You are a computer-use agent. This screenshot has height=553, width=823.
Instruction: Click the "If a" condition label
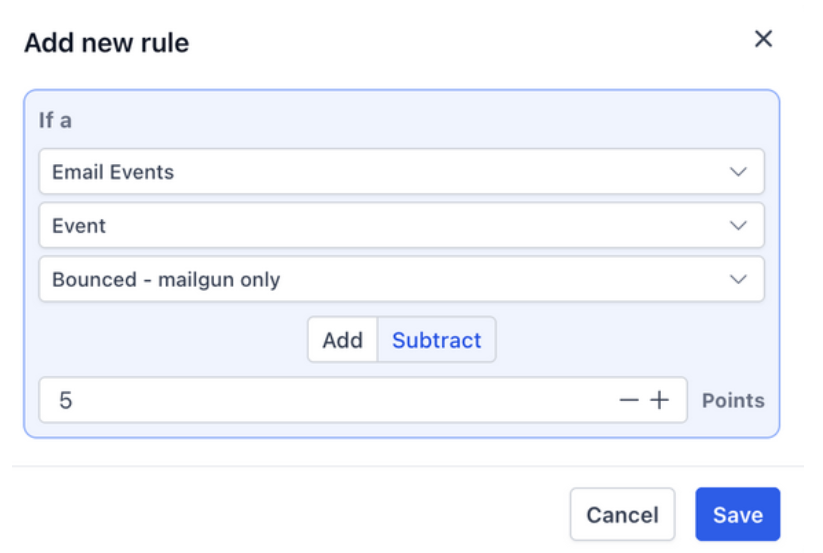[x=55, y=120]
